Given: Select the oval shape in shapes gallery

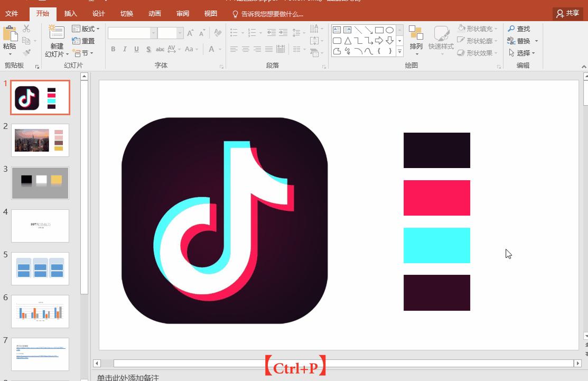Looking at the screenshot, I should point(390,30).
